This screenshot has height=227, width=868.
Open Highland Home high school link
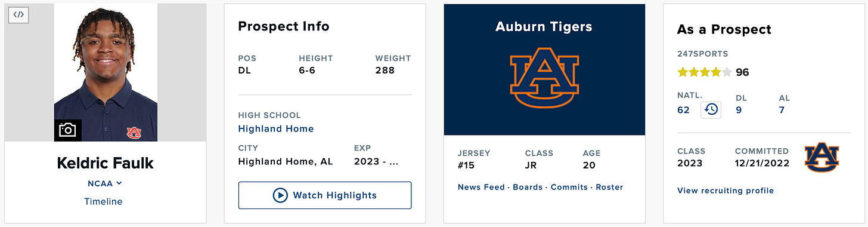[276, 128]
